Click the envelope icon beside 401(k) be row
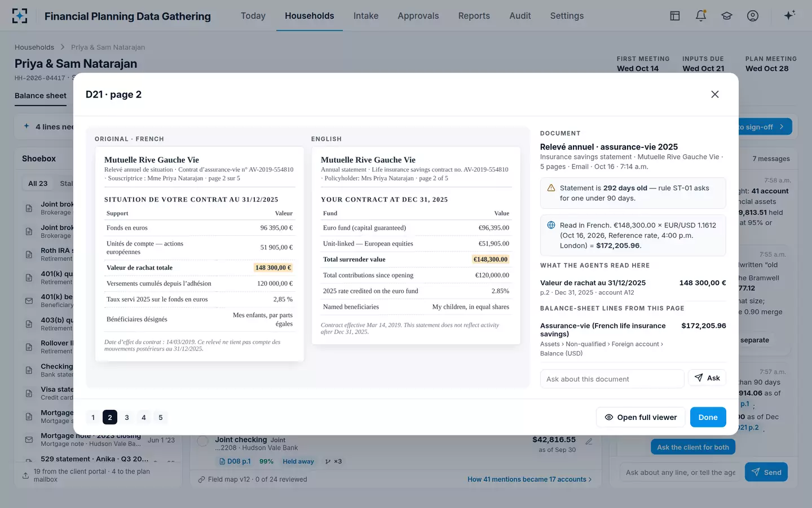Image resolution: width=812 pixels, height=508 pixels. [29, 301]
